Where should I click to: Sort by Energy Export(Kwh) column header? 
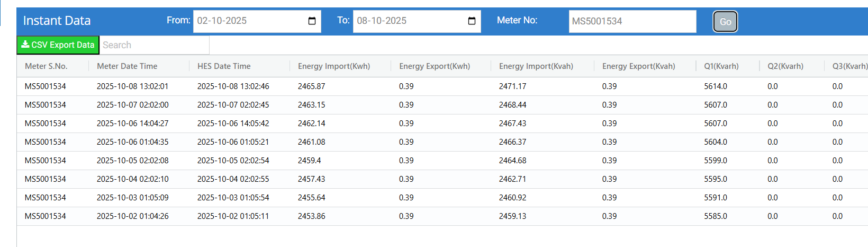point(435,66)
